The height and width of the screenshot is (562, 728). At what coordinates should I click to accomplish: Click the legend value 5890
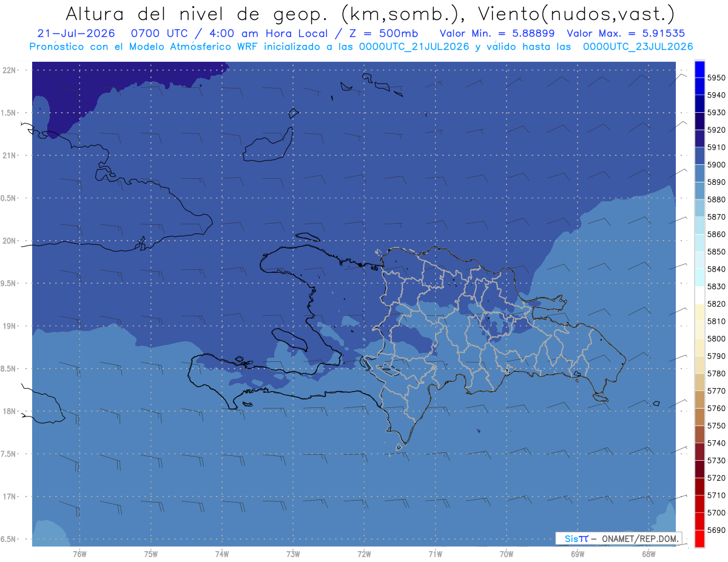coord(716,182)
